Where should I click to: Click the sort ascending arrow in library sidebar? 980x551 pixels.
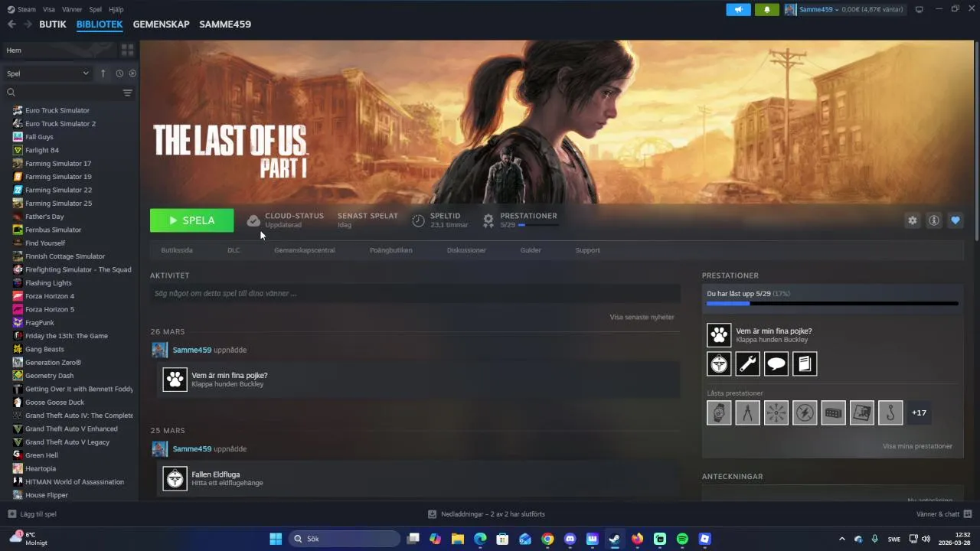coord(103,73)
